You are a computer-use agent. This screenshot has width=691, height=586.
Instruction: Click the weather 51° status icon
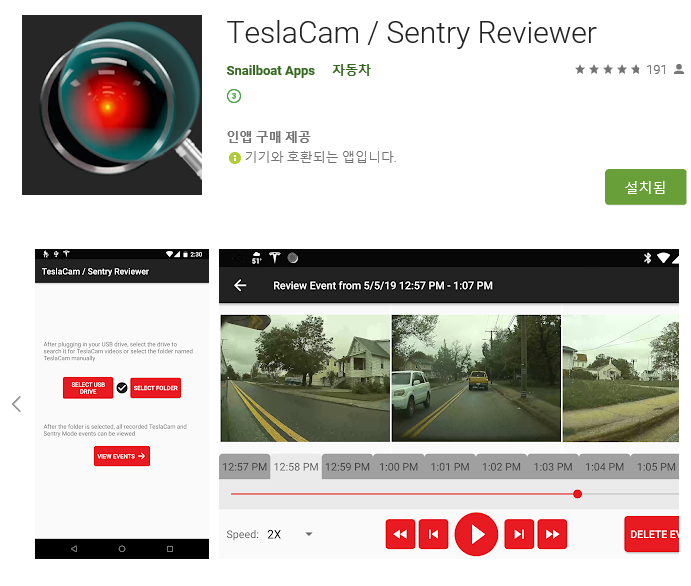(256, 258)
